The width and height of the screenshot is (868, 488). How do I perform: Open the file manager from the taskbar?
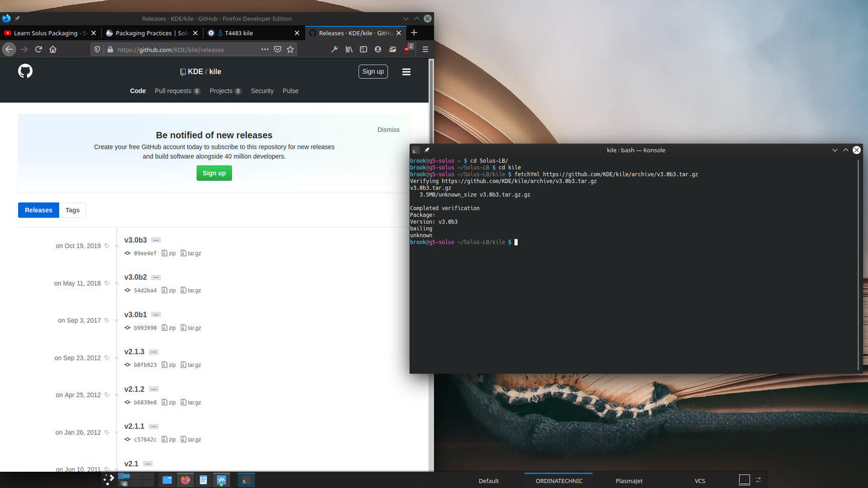point(167,480)
